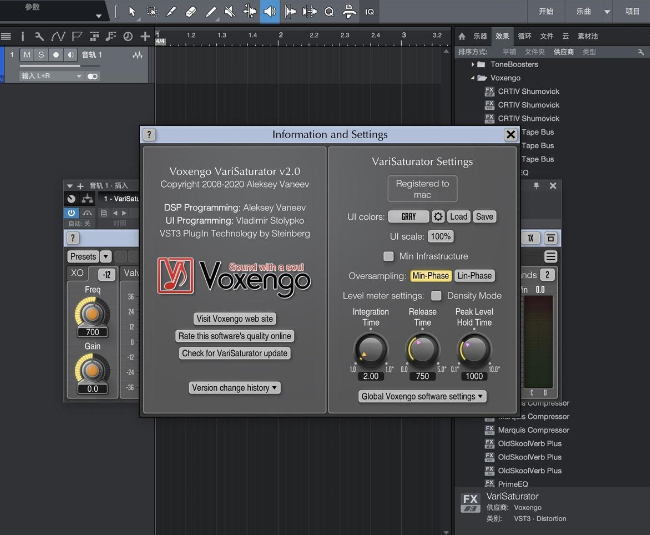The height and width of the screenshot is (535, 650).
Task: Open Version change history dropdown
Action: click(235, 388)
